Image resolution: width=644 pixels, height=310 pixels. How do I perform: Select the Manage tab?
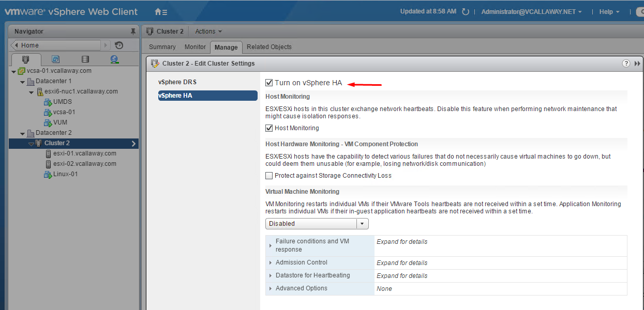click(226, 48)
